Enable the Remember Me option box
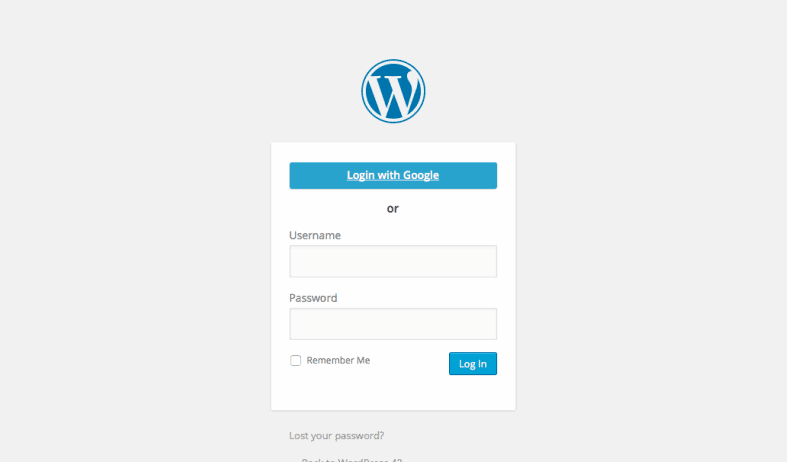Screen dimensions: 787x462 296,361
